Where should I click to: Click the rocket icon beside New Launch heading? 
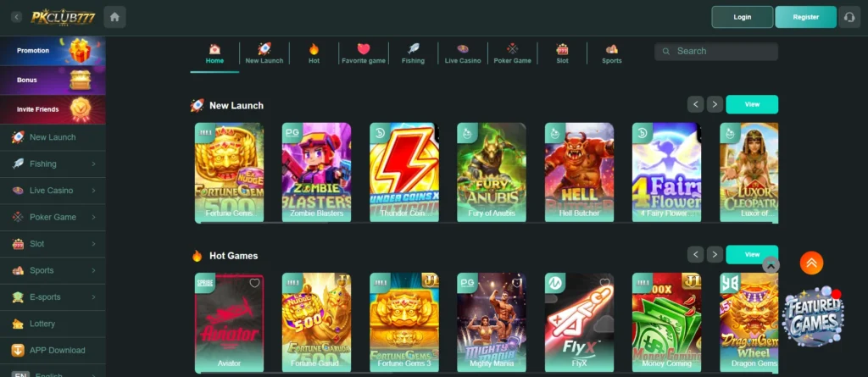pos(197,105)
